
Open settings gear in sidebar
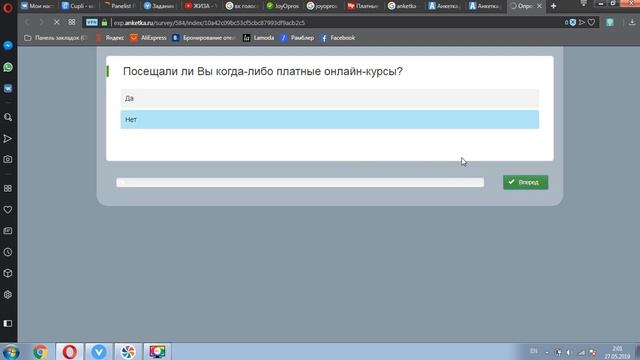(x=8, y=295)
